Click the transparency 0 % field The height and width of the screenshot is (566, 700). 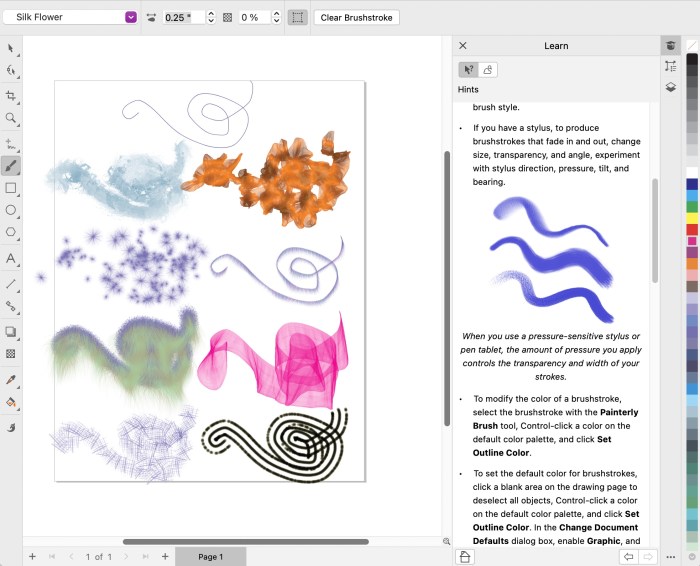point(254,17)
